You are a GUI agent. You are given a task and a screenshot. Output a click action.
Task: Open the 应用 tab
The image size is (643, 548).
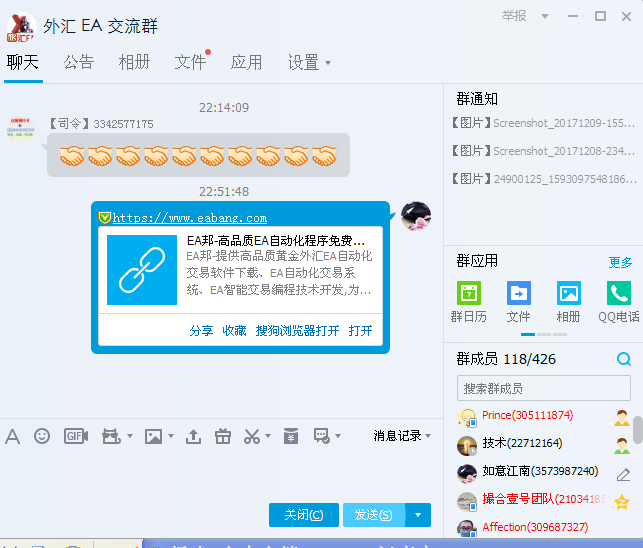[246, 62]
